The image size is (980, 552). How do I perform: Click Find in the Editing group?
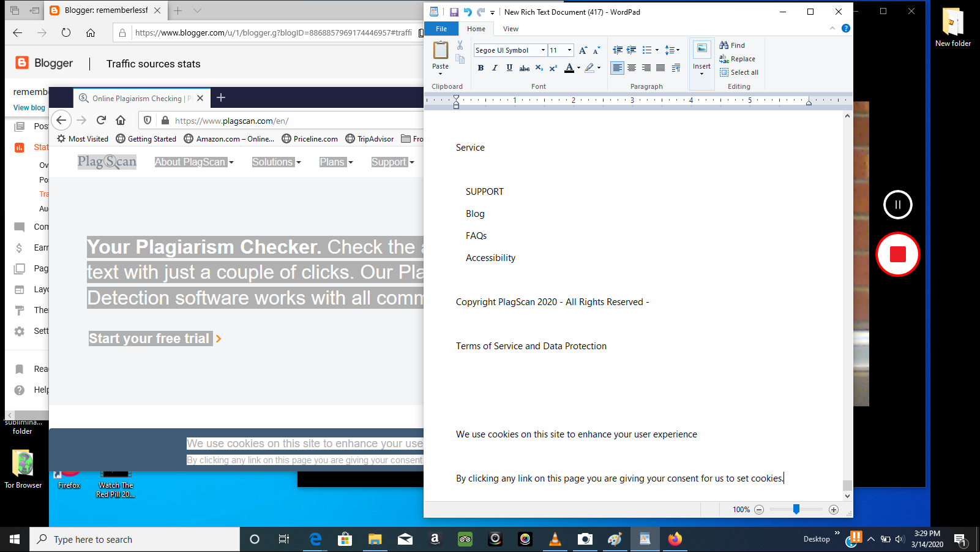(x=732, y=45)
